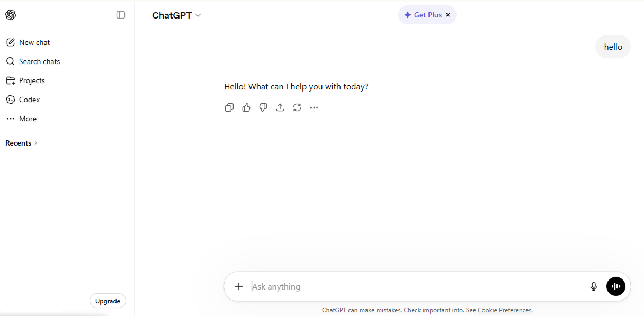Image resolution: width=644 pixels, height=316 pixels.
Task: Open the ChatGPT model selector dropdown
Action: coord(176,15)
